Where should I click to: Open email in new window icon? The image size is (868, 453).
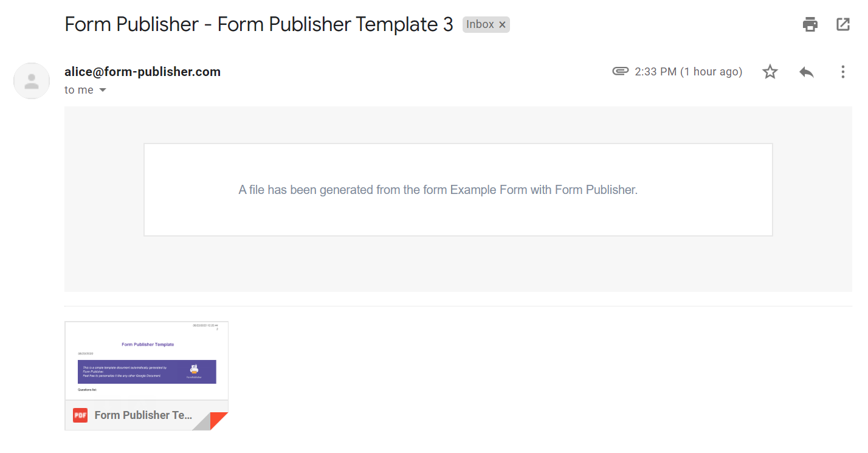pos(842,24)
